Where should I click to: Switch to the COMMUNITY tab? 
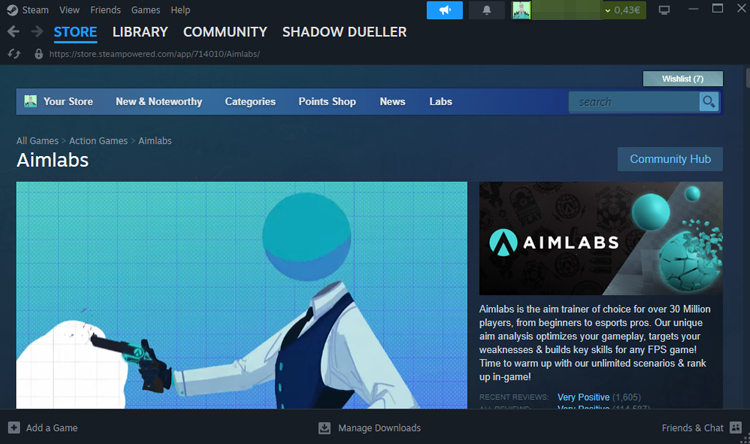pos(225,32)
